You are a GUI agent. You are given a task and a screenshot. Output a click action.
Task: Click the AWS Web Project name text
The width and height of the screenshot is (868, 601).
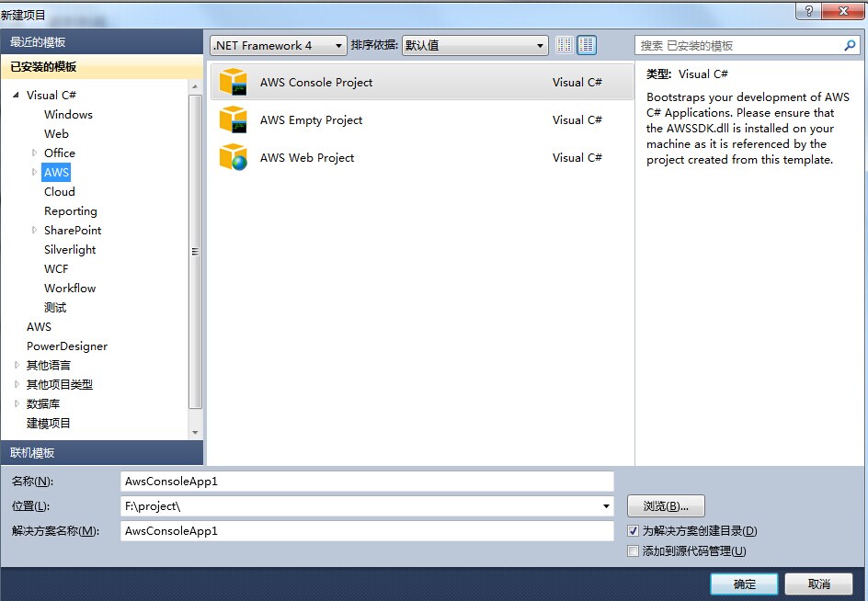click(307, 157)
